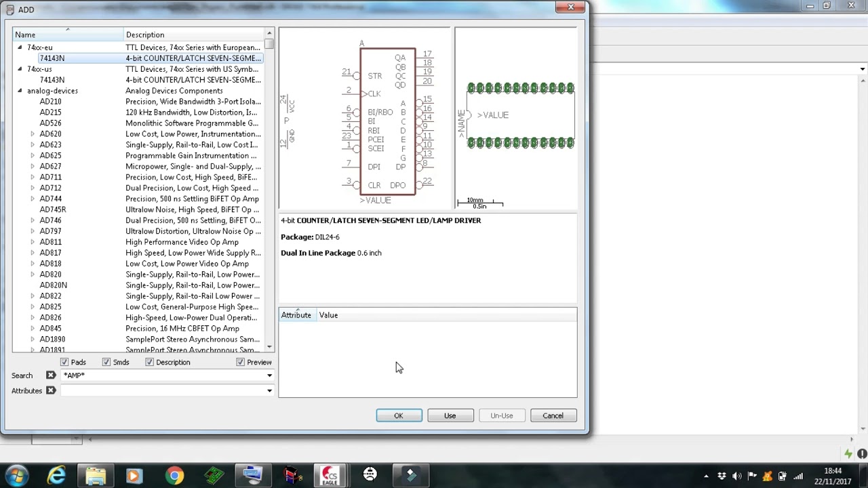This screenshot has height=488, width=868.
Task: Open the Action Center flag tray icon
Action: coord(752,476)
